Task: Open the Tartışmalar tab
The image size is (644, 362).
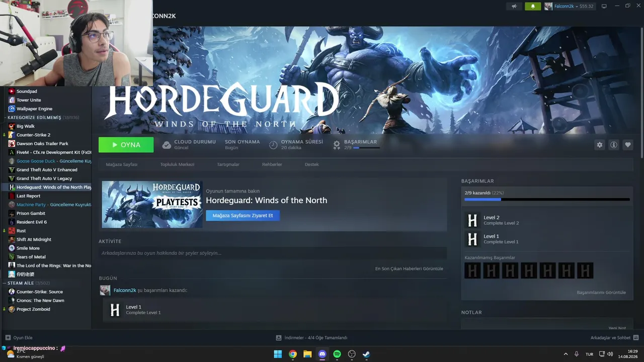Action: (228, 164)
